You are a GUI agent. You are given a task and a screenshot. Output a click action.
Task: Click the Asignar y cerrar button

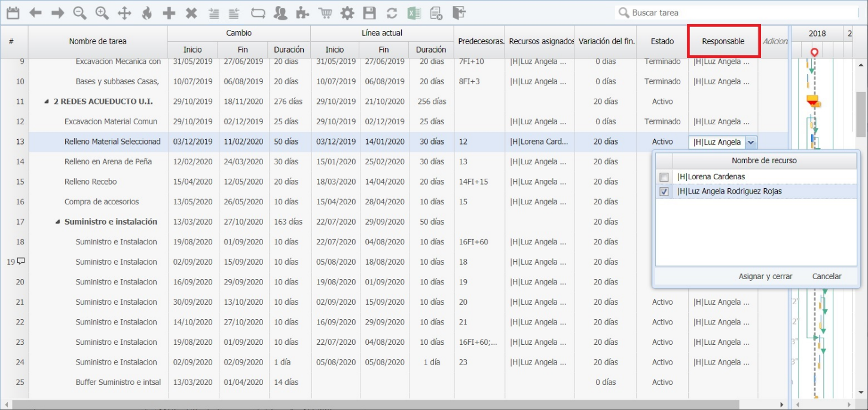click(x=765, y=276)
